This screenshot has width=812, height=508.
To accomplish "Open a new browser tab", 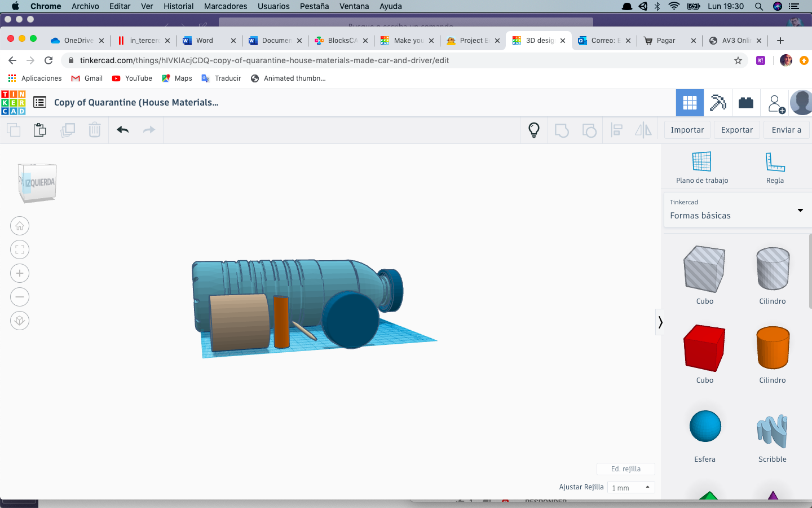I will point(780,41).
